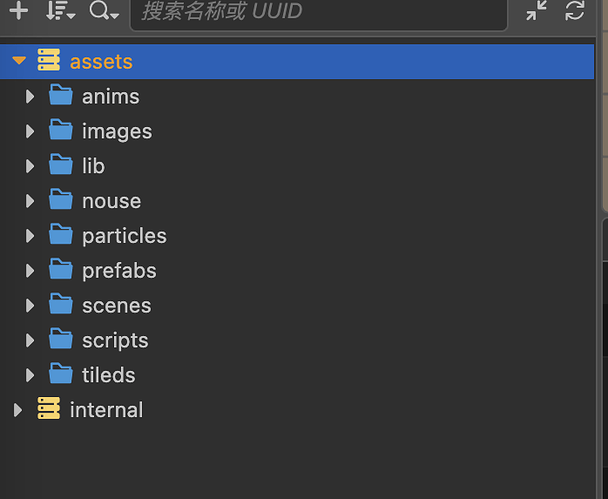Click the assets database icon
The height and width of the screenshot is (499, 608).
(48, 62)
